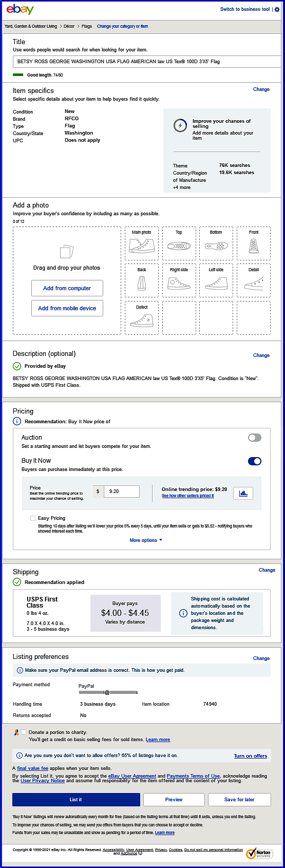
Task: Select the Back photo slot
Action: point(142,280)
